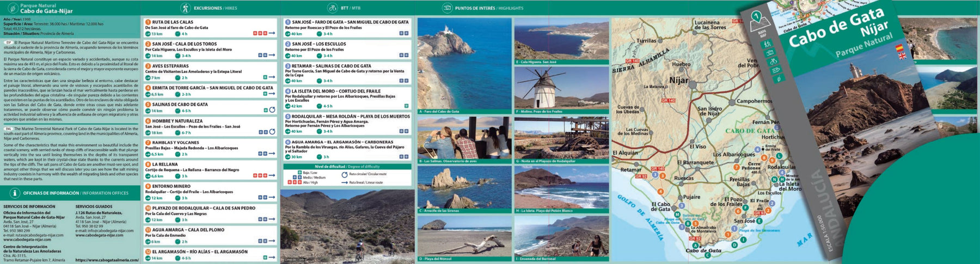Image resolution: width=980 pixels, height=264 pixels.
Task: Click the Níjar town label on the map
Action: click(x=679, y=80)
